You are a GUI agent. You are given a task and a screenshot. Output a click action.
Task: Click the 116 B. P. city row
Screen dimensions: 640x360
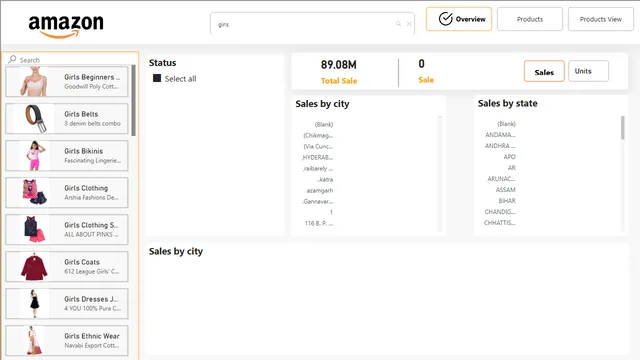point(319,223)
